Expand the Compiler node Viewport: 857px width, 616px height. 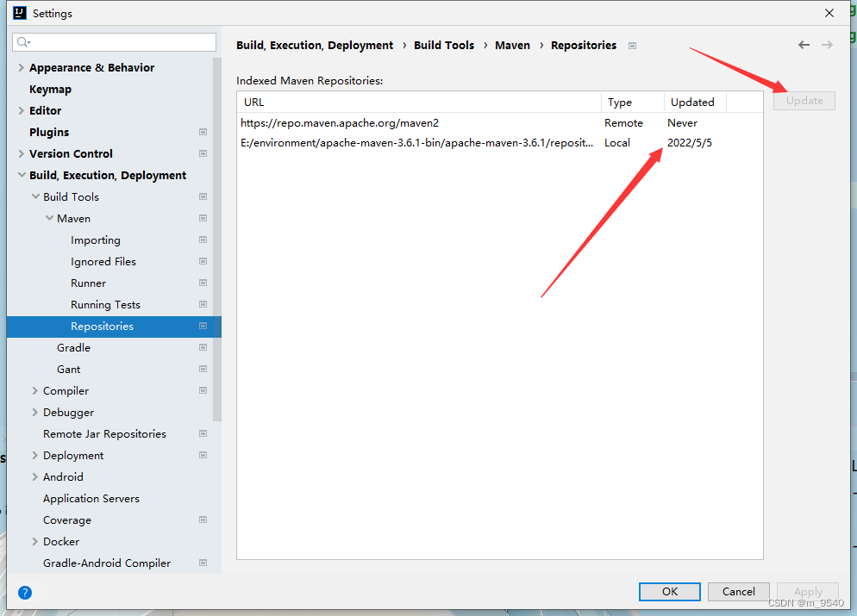35,391
